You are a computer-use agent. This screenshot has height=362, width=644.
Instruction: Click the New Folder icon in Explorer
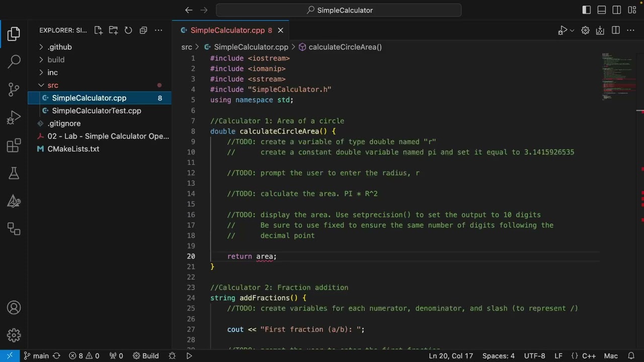(x=113, y=30)
